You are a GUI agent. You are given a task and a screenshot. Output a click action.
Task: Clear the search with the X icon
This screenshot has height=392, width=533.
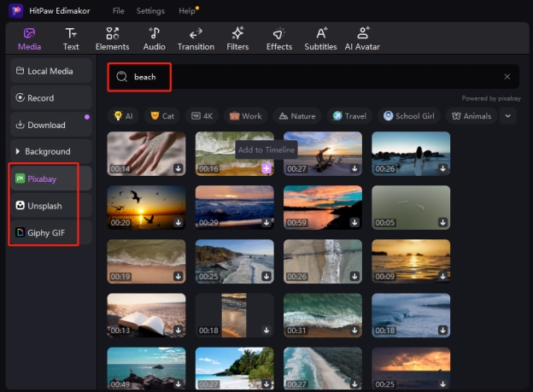coord(507,77)
